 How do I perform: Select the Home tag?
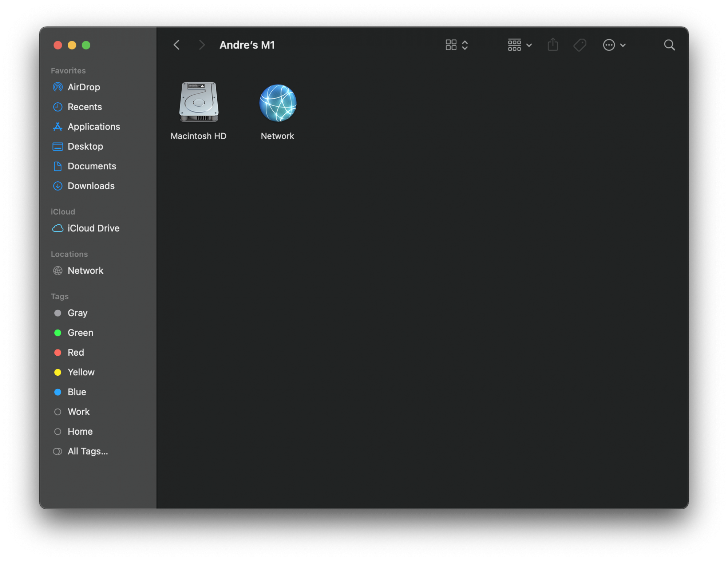[80, 431]
